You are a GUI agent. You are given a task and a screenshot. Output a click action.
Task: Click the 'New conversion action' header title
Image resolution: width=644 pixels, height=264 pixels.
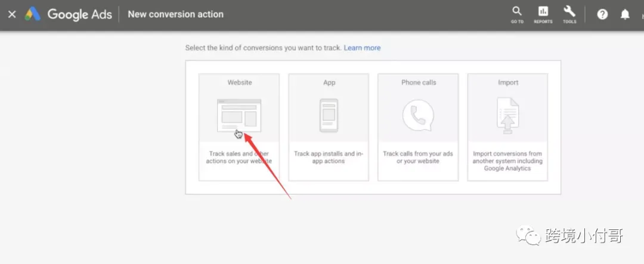point(175,14)
